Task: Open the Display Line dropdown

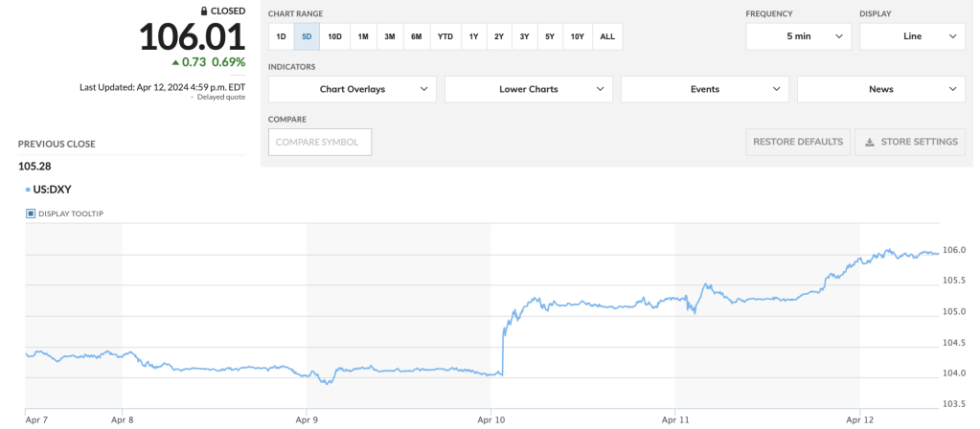Action: point(912,36)
